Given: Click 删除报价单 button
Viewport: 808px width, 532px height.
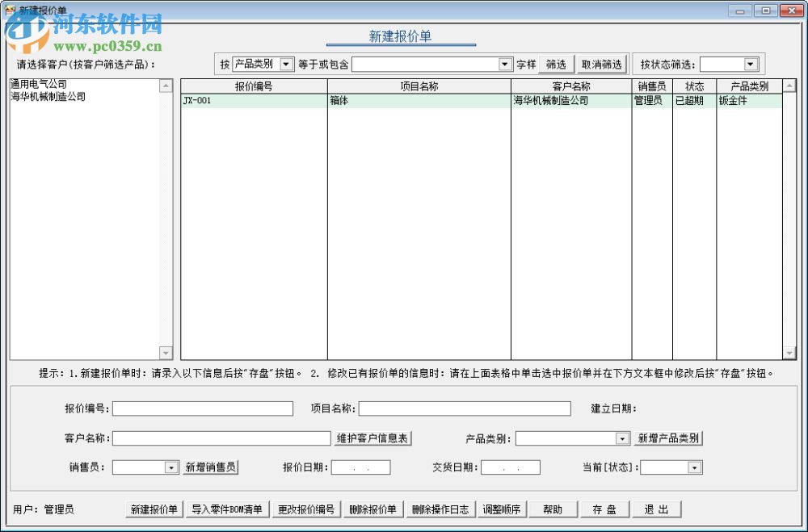Looking at the screenshot, I should coord(372,509).
